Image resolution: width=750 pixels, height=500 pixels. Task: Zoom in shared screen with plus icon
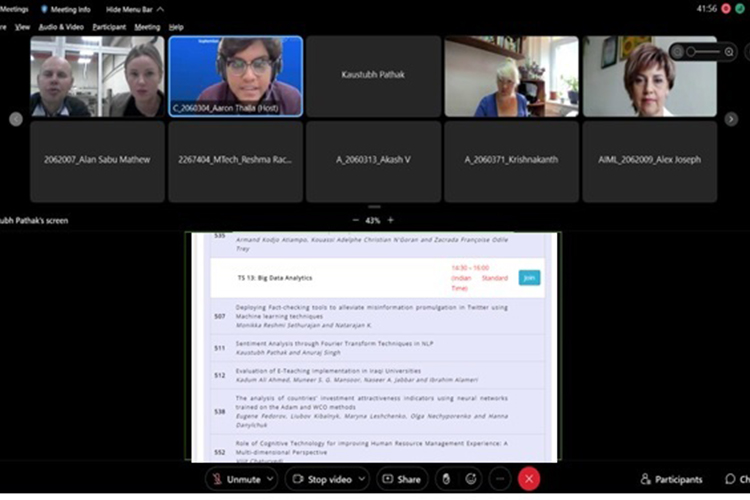tap(390, 220)
